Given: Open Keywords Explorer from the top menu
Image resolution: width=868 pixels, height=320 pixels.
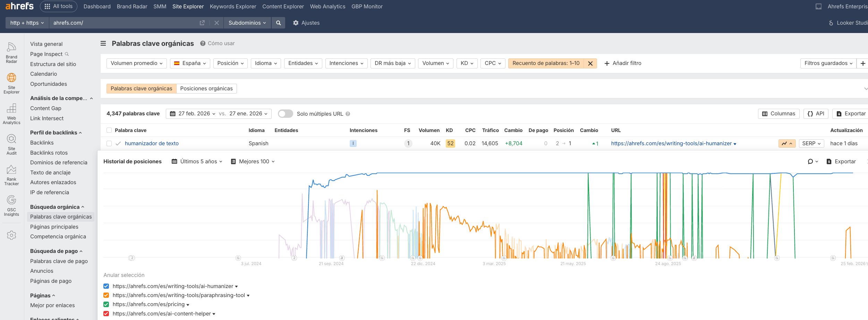Looking at the screenshot, I should (233, 6).
